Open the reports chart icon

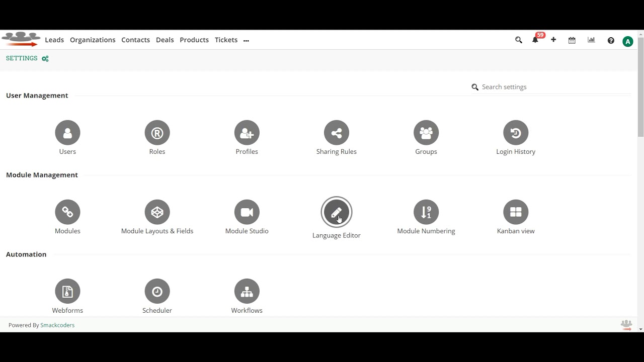(x=591, y=40)
